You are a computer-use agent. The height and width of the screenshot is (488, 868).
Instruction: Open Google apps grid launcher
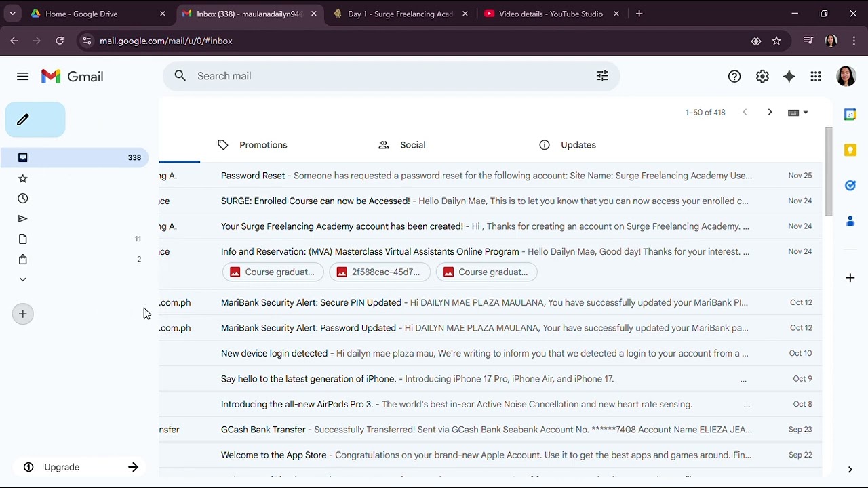[x=816, y=77]
